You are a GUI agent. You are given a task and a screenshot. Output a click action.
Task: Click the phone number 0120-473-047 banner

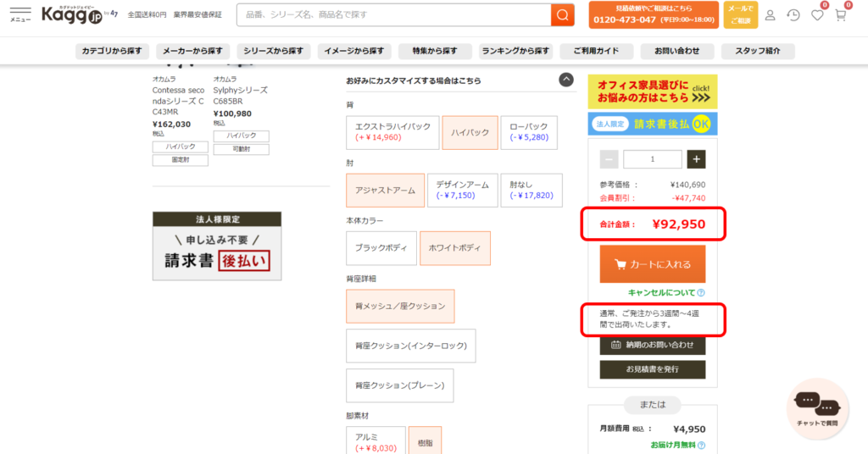coord(654,15)
